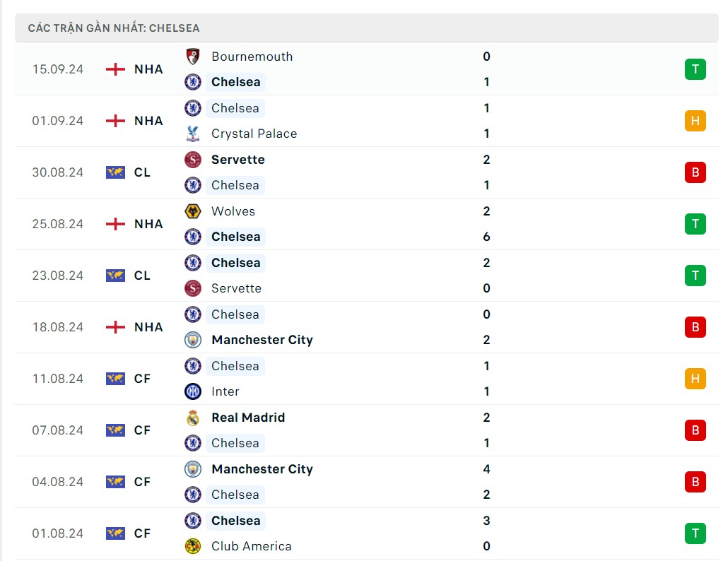Click orange H badge for Crystal Palace match
This screenshot has width=728, height=561.
(x=695, y=121)
